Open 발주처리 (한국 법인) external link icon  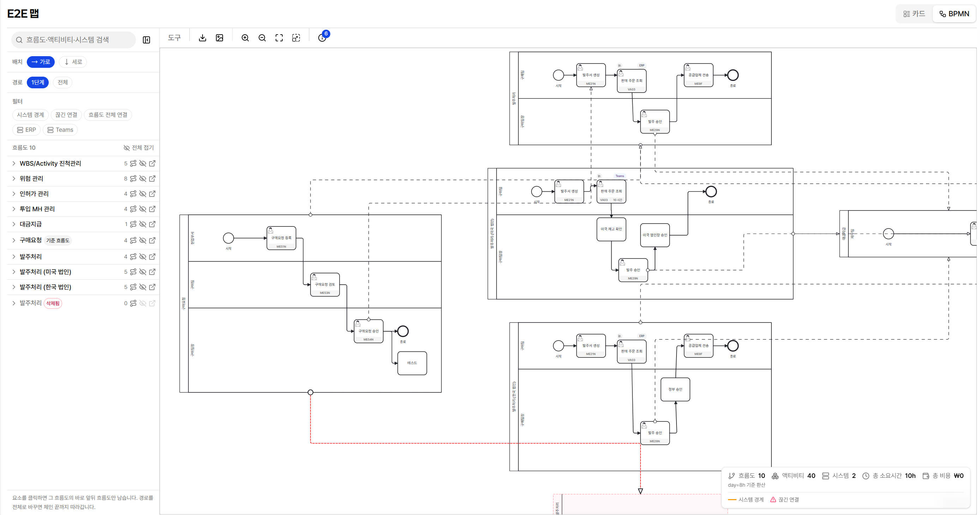[x=152, y=287]
